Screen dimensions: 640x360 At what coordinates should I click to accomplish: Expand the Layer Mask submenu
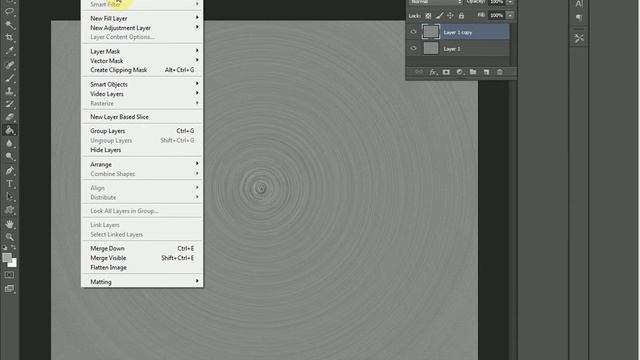142,51
